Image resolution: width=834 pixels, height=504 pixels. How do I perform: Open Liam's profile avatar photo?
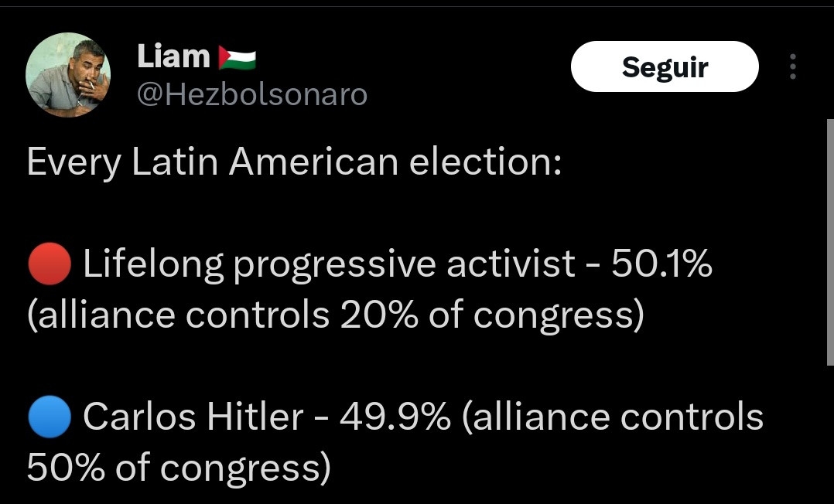coord(68,75)
